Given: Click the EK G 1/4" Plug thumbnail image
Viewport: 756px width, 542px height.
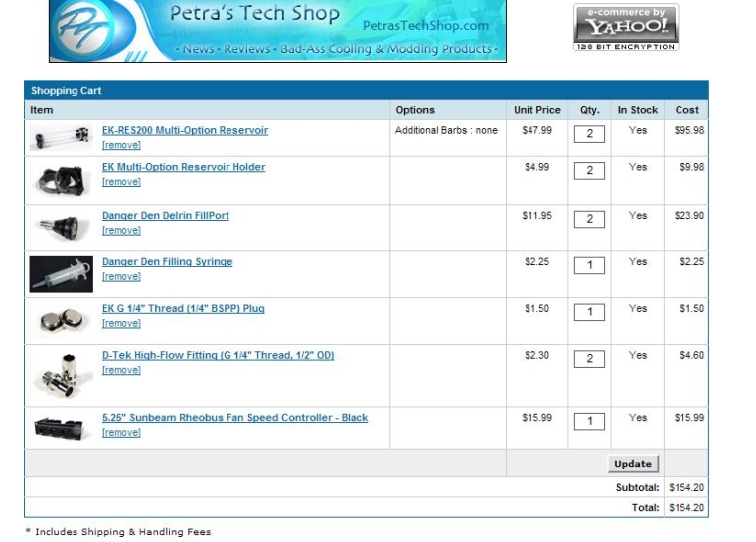Looking at the screenshot, I should point(62,321).
